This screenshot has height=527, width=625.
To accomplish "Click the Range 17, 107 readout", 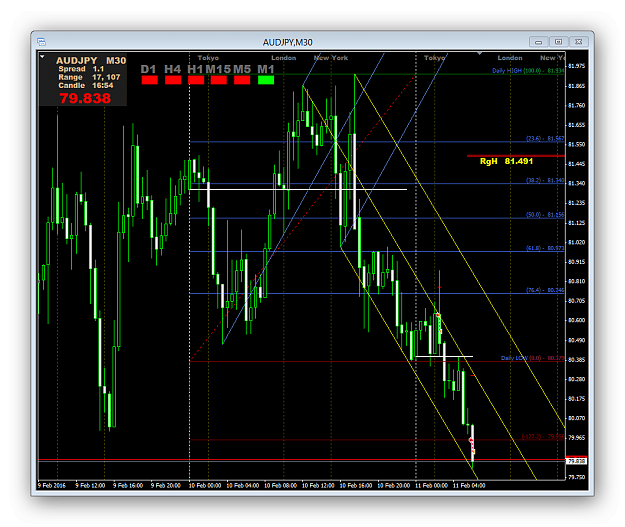I will [x=89, y=77].
